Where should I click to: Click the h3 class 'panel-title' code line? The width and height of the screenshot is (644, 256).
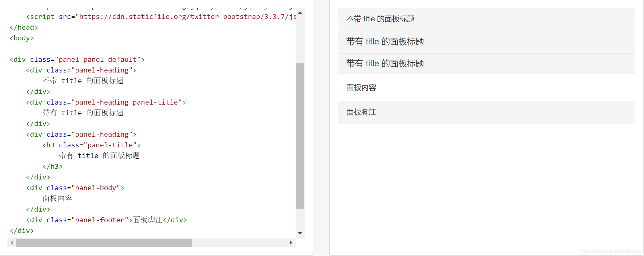pos(92,145)
